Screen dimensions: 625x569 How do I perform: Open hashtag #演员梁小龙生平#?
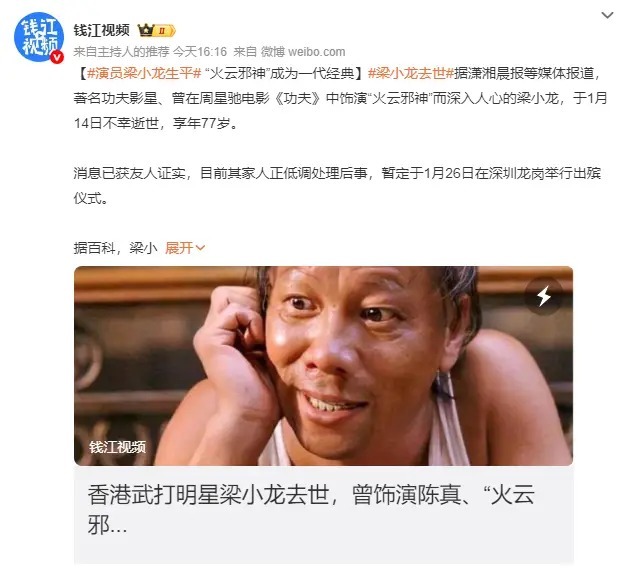(144, 73)
